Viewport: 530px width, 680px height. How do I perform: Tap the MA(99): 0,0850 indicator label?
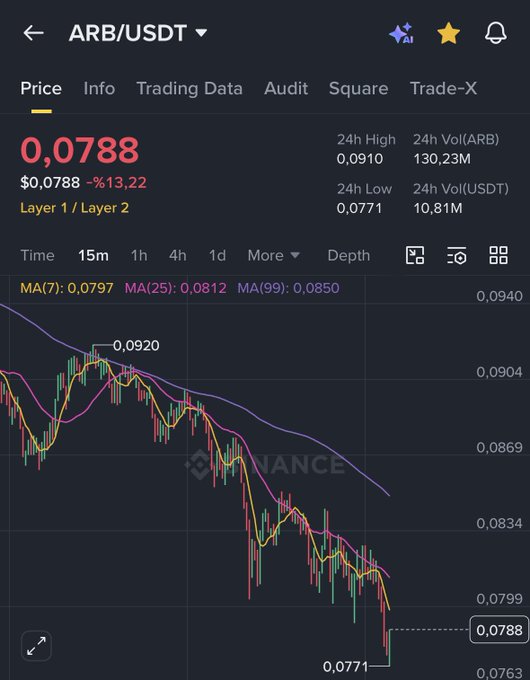click(x=288, y=288)
